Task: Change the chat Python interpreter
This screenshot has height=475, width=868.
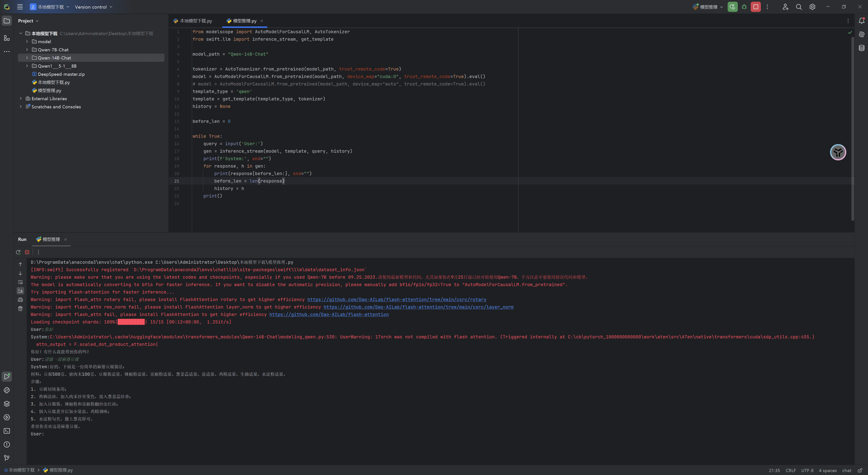Action: click(847, 470)
